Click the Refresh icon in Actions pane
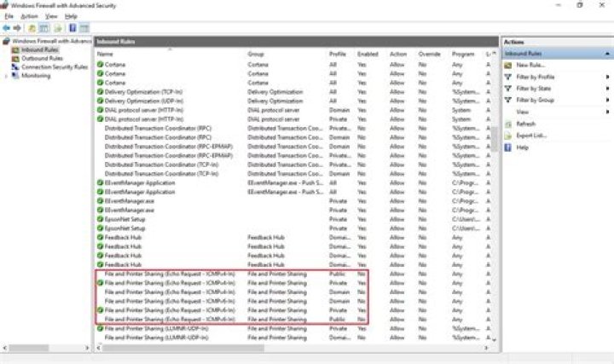614x364 pixels. tap(508, 124)
